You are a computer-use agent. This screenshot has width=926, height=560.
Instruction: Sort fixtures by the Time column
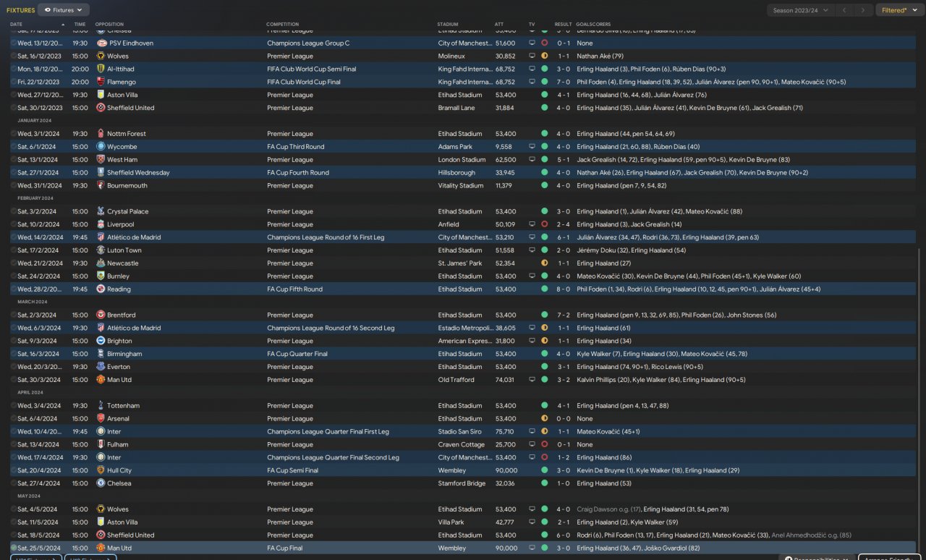80,25
